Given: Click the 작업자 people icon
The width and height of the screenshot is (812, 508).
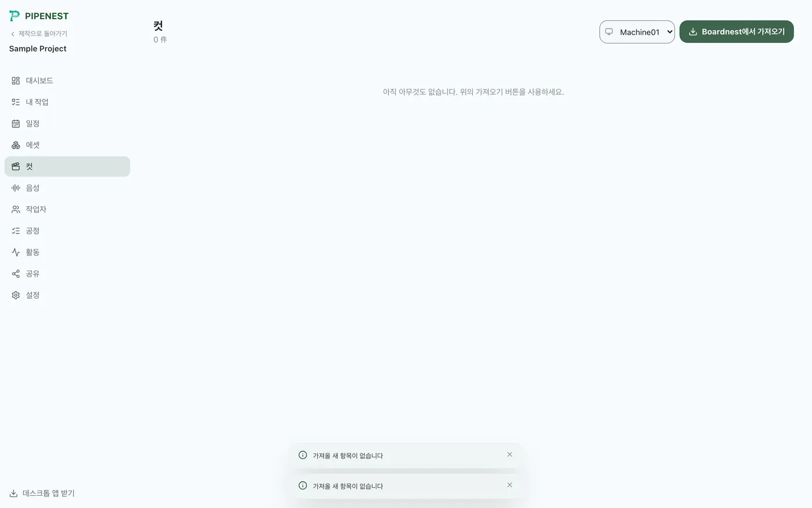Looking at the screenshot, I should point(16,210).
